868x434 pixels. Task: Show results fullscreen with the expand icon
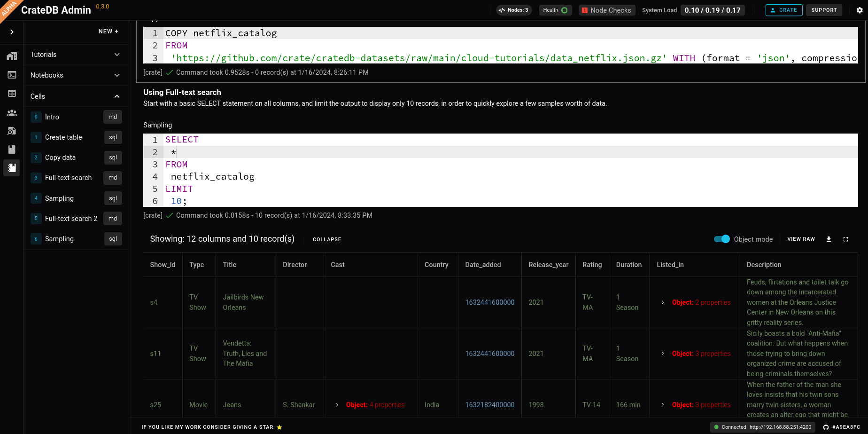pos(845,239)
